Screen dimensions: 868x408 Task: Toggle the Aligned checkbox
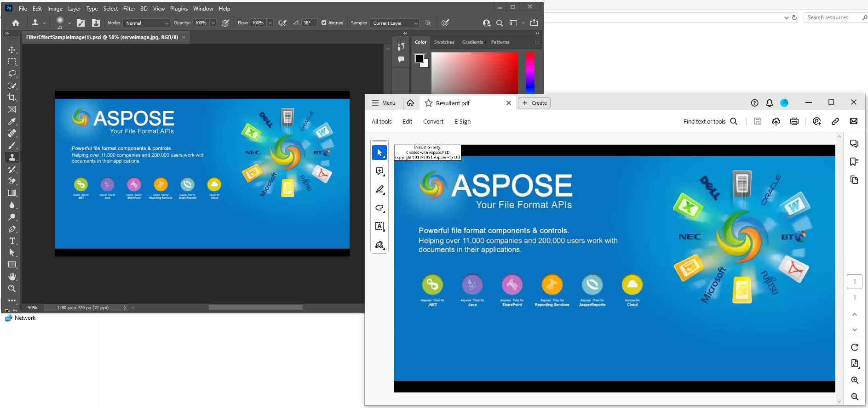click(x=324, y=23)
